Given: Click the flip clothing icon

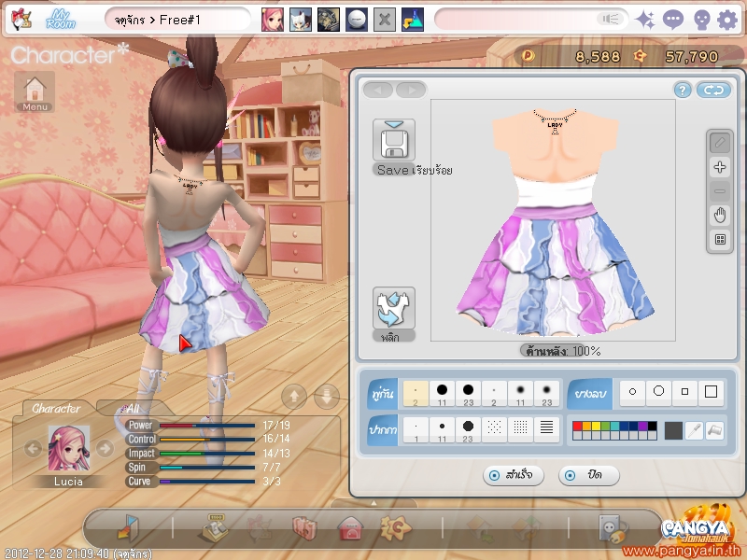Looking at the screenshot, I should [394, 308].
